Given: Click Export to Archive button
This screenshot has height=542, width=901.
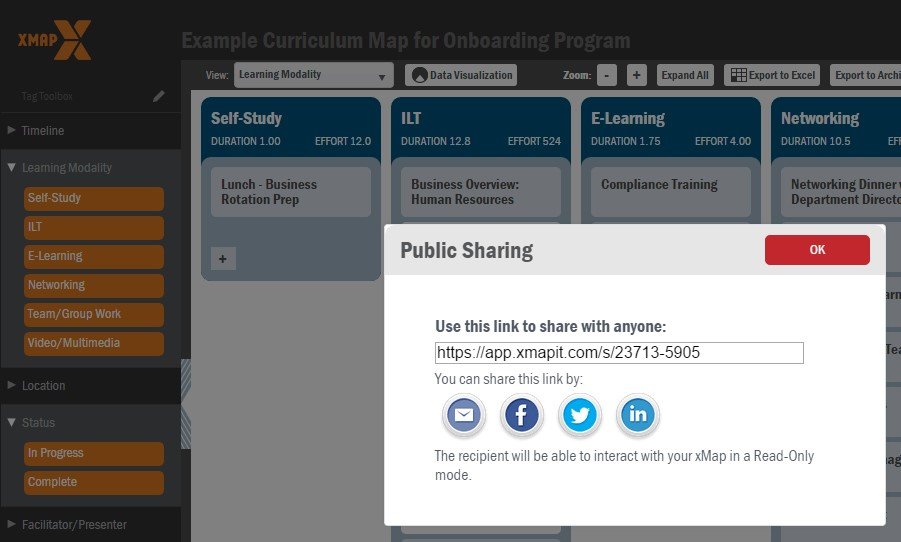Looking at the screenshot, I should point(865,75).
